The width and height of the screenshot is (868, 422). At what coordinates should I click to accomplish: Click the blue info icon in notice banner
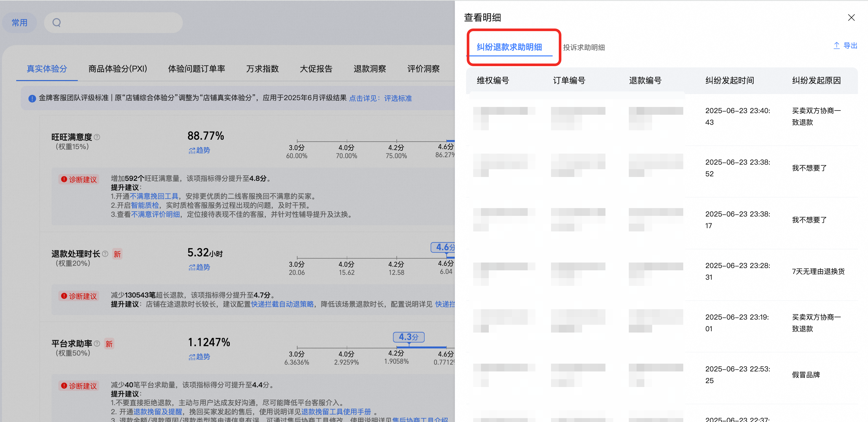pos(32,99)
